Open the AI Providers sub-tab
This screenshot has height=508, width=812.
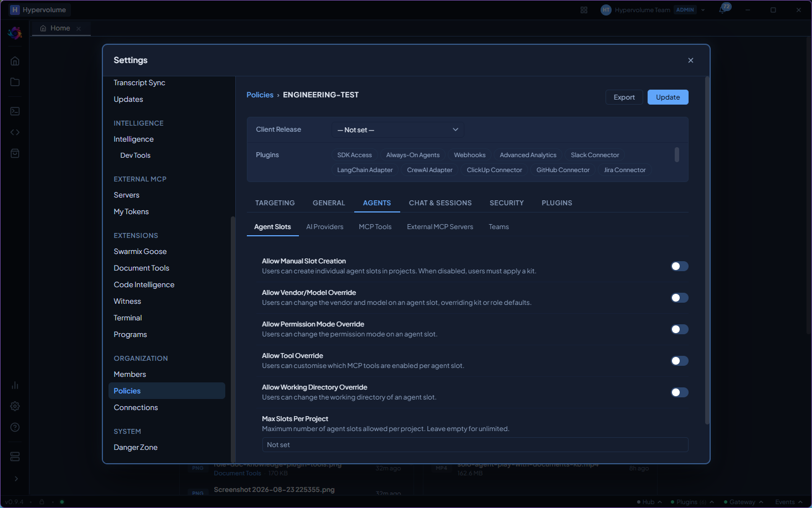(x=325, y=227)
